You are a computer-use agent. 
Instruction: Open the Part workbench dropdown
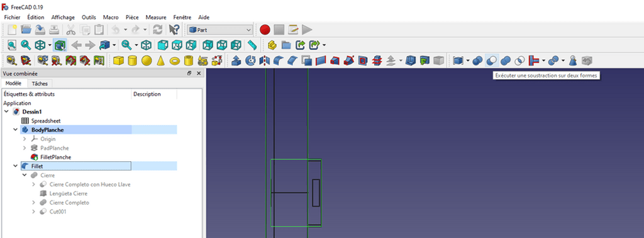coord(220,30)
